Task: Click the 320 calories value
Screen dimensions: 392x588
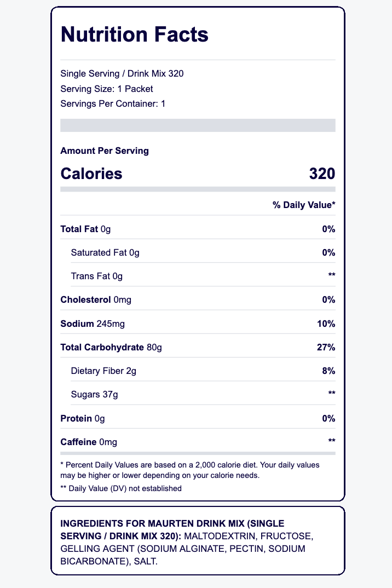Action: tap(322, 174)
